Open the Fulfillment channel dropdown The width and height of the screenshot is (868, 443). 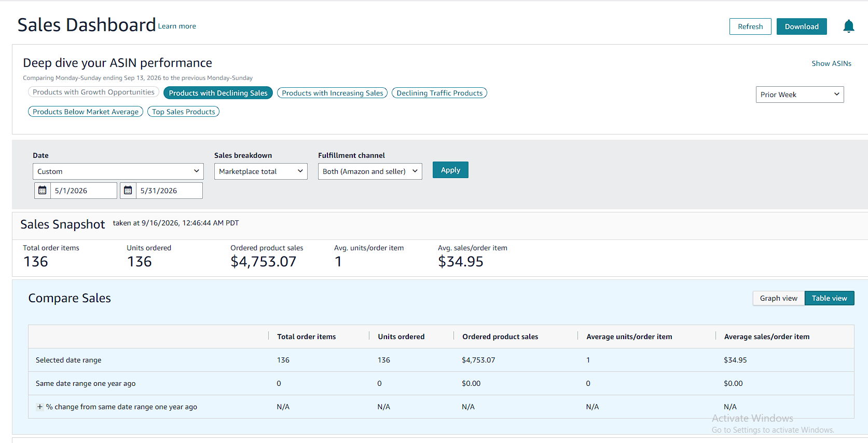coord(370,171)
